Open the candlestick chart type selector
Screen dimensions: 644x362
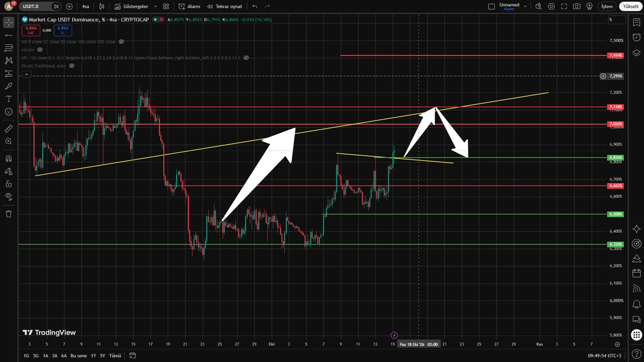pos(101,6)
